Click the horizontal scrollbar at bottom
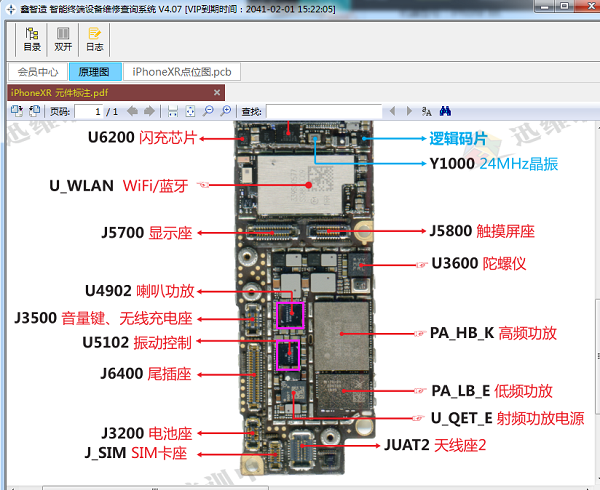This screenshot has width=600, height=490. (155, 488)
